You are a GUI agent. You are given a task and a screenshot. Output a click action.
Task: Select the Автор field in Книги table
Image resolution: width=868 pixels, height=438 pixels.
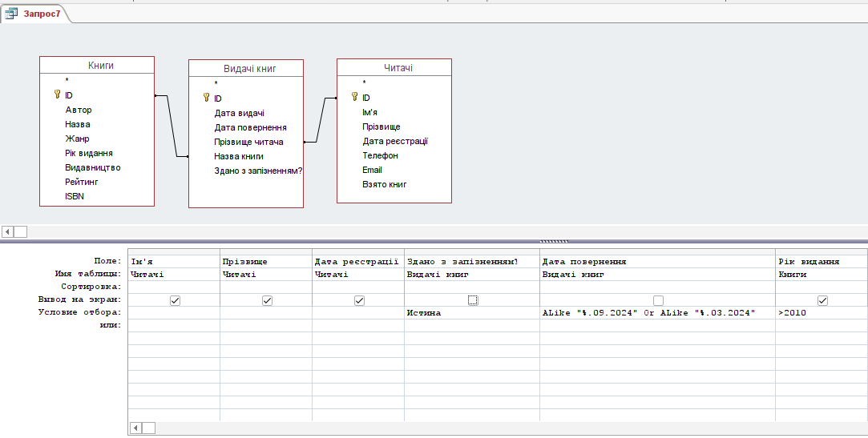click(x=79, y=110)
